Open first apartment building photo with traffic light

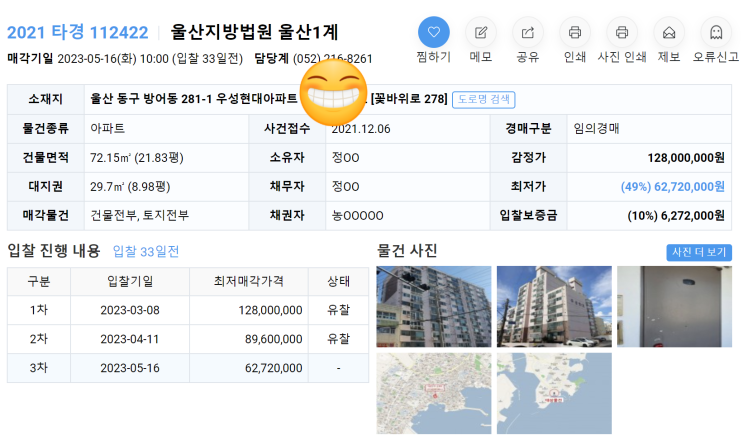[x=434, y=306]
